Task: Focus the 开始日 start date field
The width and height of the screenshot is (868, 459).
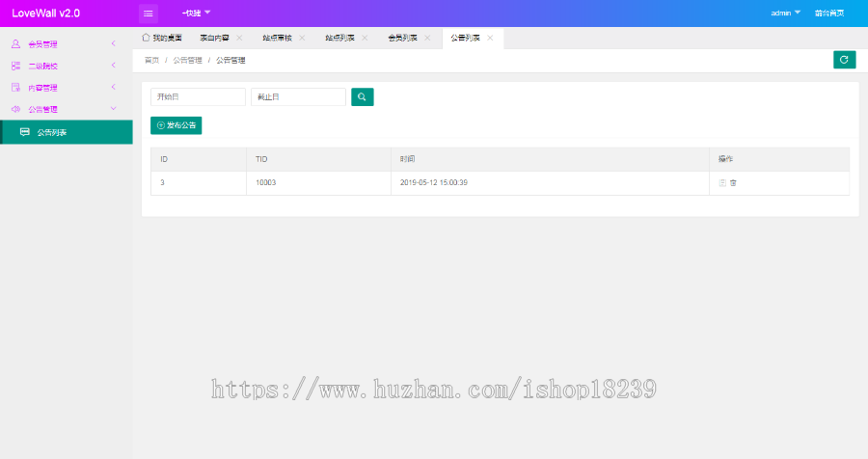Action: click(198, 96)
